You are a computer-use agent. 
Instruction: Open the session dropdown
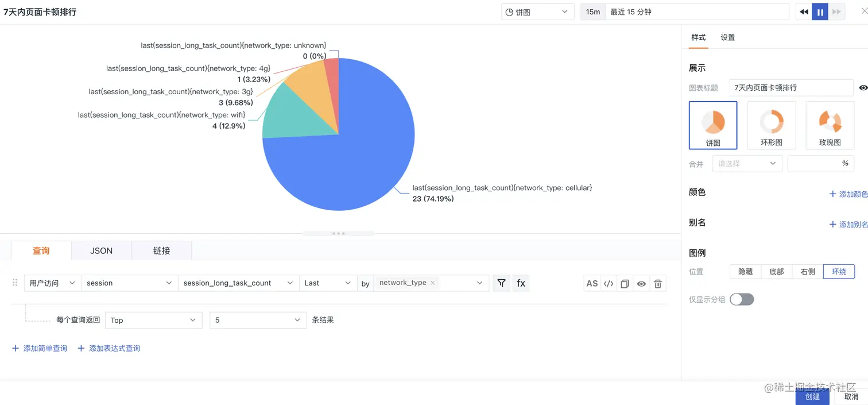130,283
